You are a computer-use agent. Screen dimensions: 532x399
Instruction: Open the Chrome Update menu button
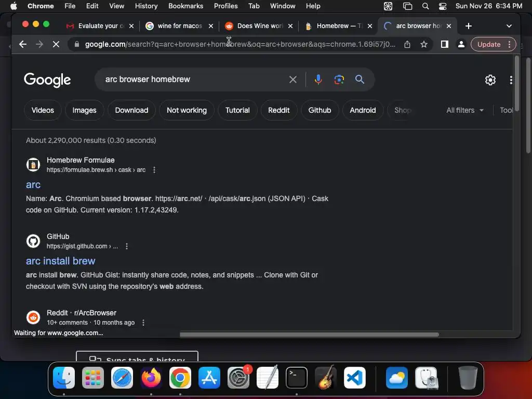tap(494, 44)
